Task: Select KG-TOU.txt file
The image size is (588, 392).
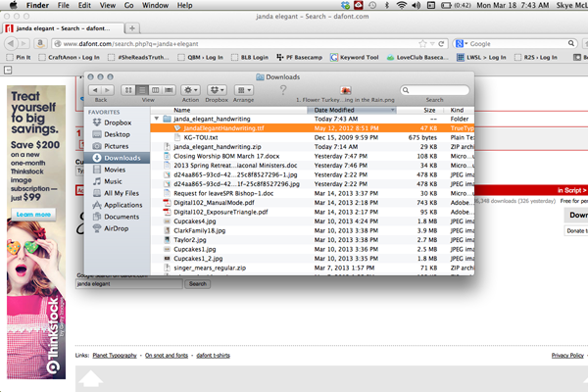Action: point(313,137)
